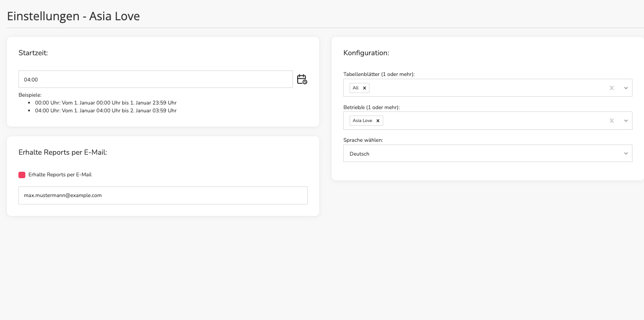Screen dimensions: 644x320
Task: Focus the Startzeit field showing 04:00
Action: pyautogui.click(x=156, y=79)
